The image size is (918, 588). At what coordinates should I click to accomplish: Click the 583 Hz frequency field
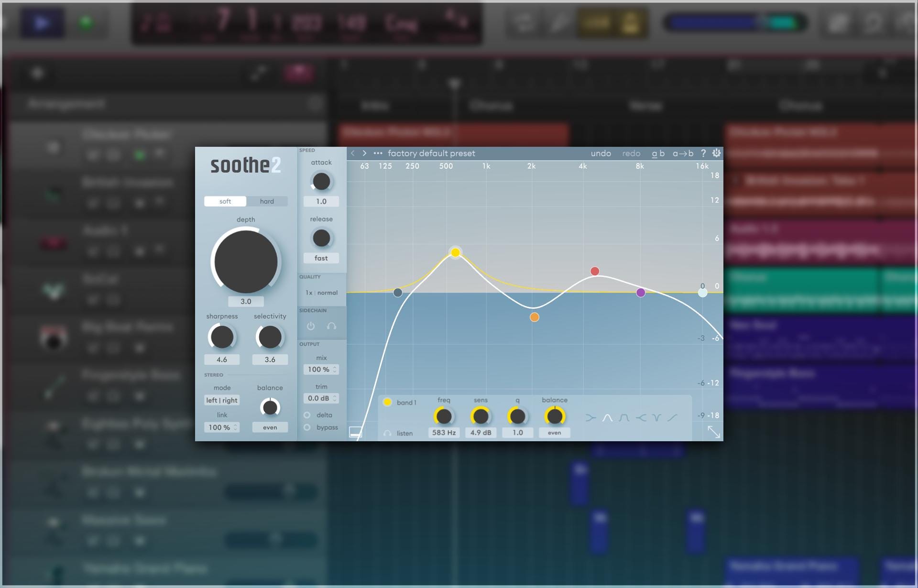444,433
